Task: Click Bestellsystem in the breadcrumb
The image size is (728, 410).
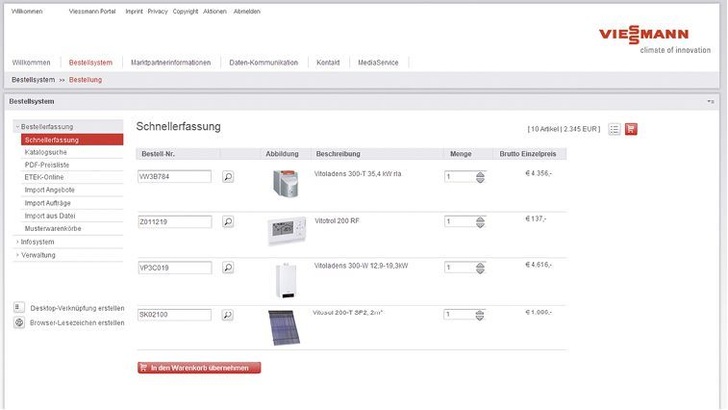Action: pyautogui.click(x=33, y=79)
